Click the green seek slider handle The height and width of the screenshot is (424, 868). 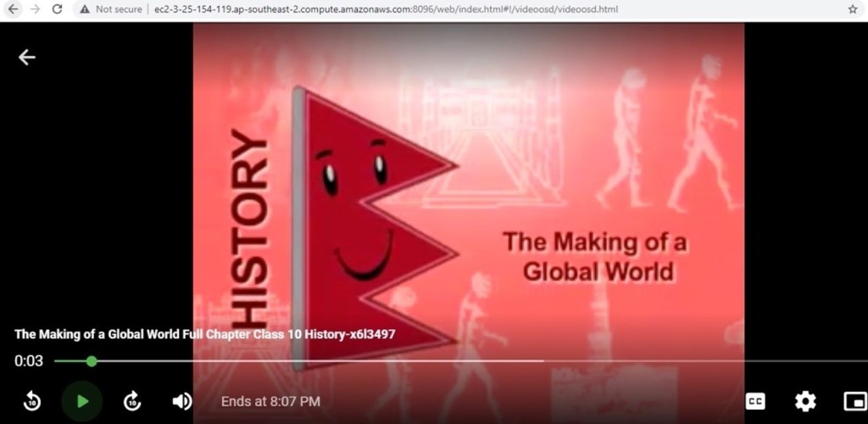tap(92, 361)
